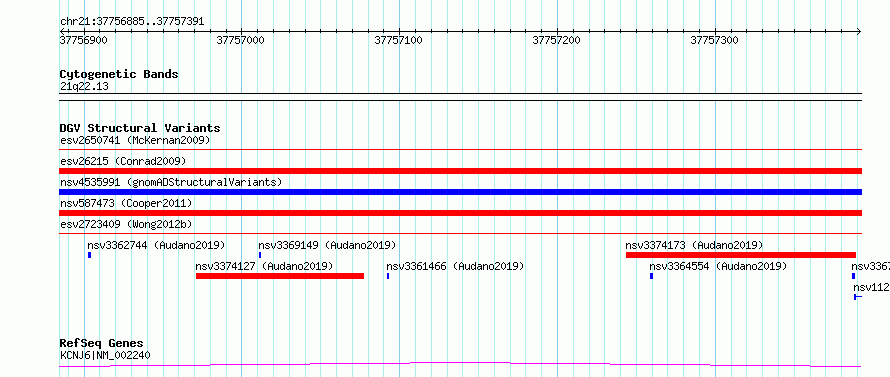Screen dimensions: 890x377
Task: Click the 37757100 ruler tick label
Action: tap(398, 40)
